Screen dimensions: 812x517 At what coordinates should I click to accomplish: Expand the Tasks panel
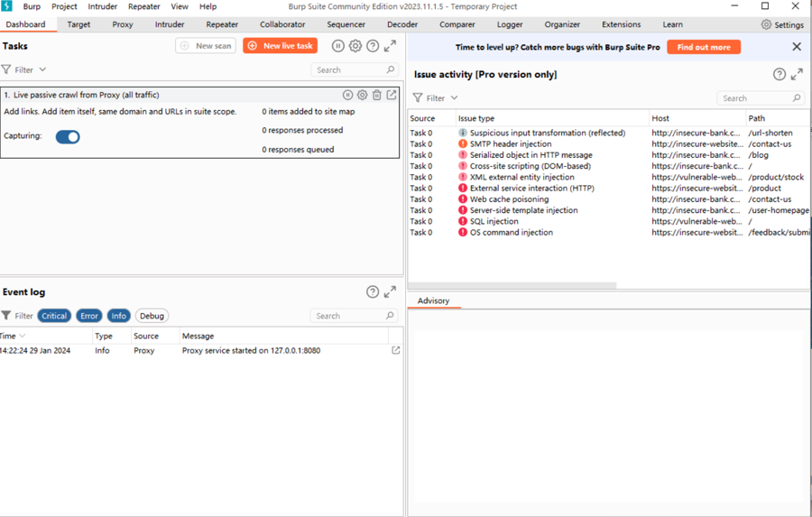point(390,46)
